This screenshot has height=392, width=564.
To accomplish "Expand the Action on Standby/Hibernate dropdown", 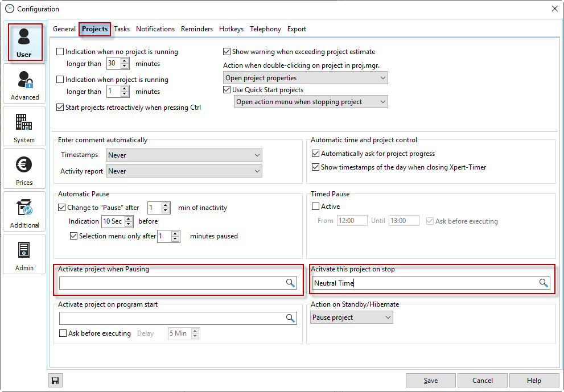I will (x=352, y=317).
